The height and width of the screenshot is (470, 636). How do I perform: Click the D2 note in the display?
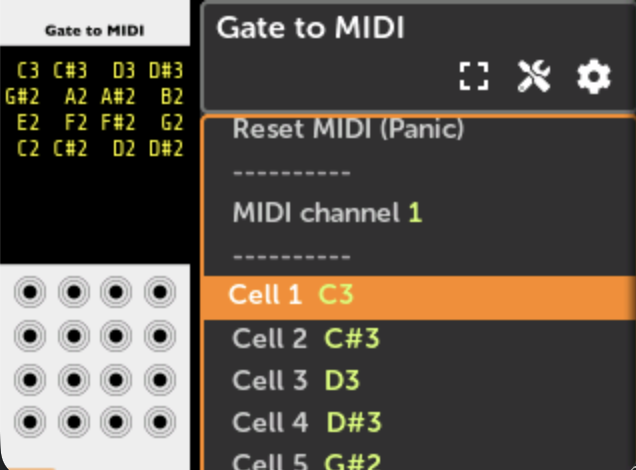pyautogui.click(x=124, y=148)
